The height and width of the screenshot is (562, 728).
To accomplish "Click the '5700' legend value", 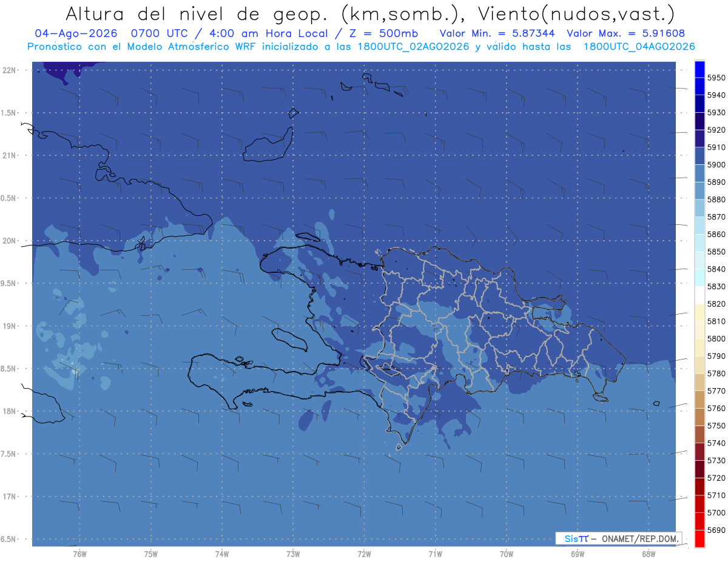I will pos(716,513).
